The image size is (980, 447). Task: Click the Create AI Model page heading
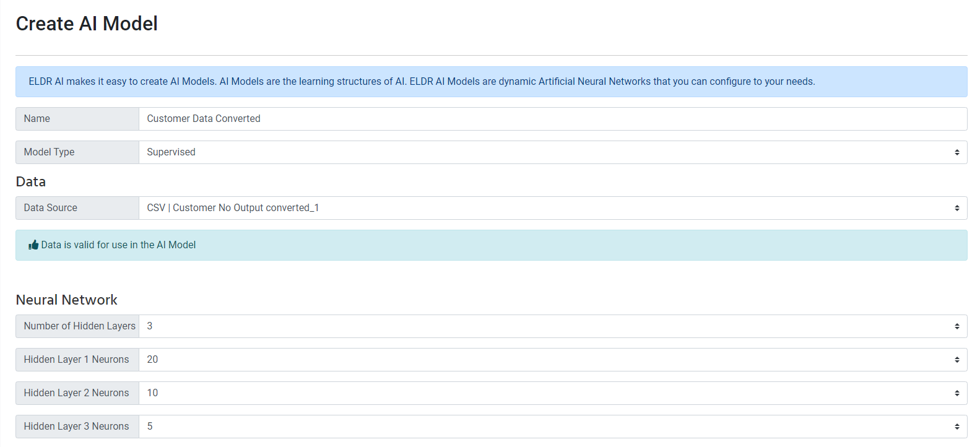point(87,24)
